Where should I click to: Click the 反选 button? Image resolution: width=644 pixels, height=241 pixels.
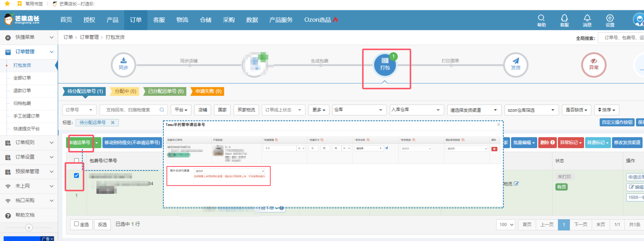102,224
